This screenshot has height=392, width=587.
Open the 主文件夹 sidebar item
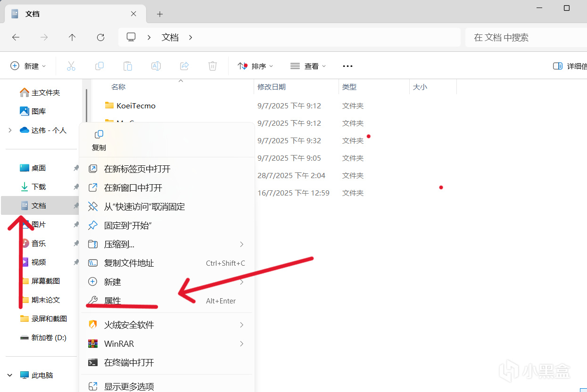(41, 92)
